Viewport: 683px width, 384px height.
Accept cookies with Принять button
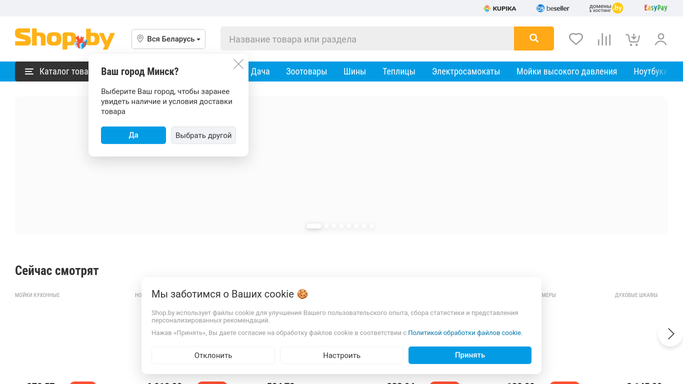tap(470, 355)
